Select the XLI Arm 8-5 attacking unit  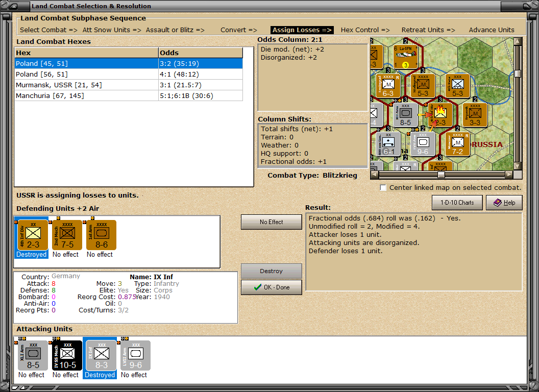click(x=33, y=356)
